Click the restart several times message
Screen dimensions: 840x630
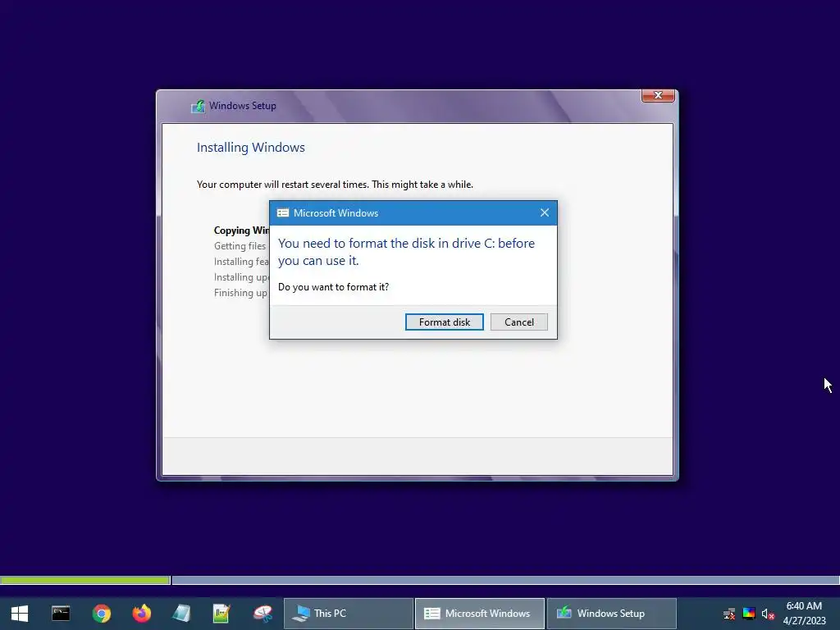click(x=335, y=185)
